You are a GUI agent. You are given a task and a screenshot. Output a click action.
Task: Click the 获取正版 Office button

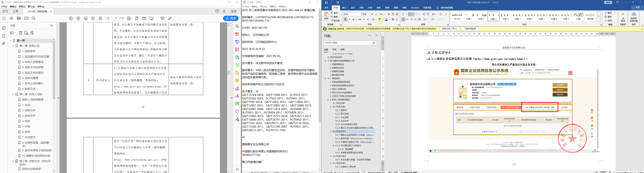[x=449, y=29]
